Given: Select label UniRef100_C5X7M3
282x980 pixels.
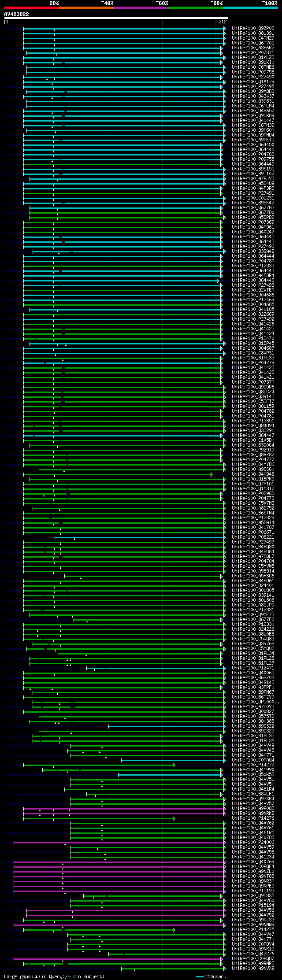Looking at the screenshot, I should 253,503.
